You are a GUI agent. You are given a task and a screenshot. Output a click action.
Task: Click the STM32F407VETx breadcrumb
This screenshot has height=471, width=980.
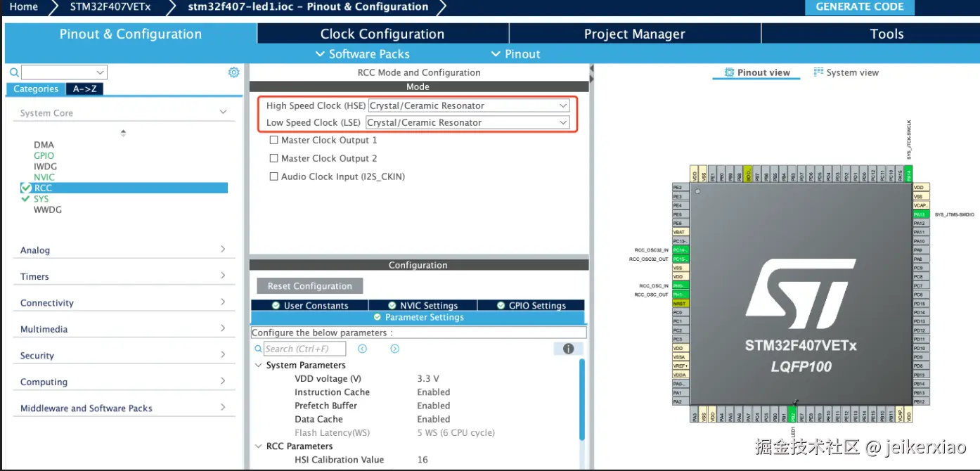(x=110, y=7)
